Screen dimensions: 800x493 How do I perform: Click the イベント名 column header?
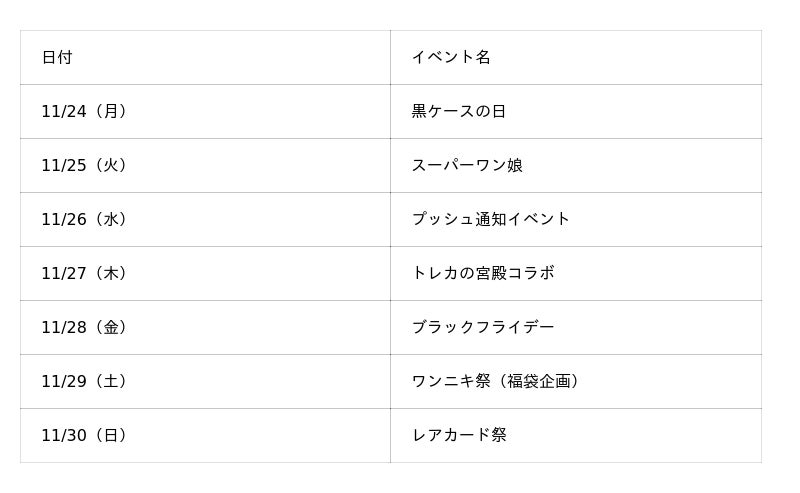[451, 58]
